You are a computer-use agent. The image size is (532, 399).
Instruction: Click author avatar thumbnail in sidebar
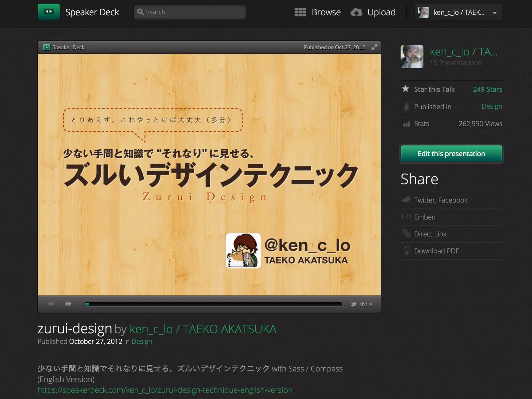(412, 57)
